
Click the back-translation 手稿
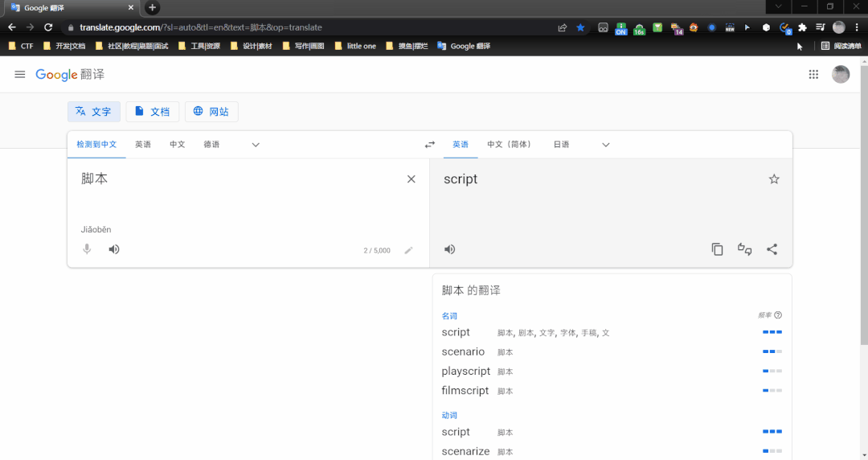[x=588, y=333]
